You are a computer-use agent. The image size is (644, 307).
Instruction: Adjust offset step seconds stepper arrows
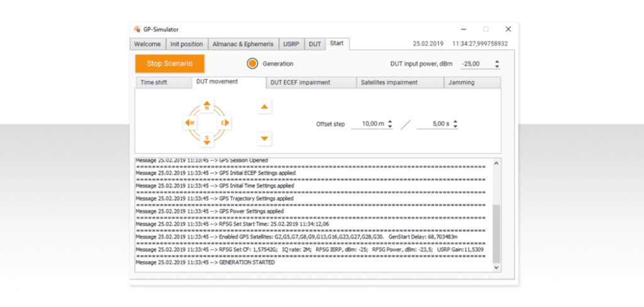point(455,125)
